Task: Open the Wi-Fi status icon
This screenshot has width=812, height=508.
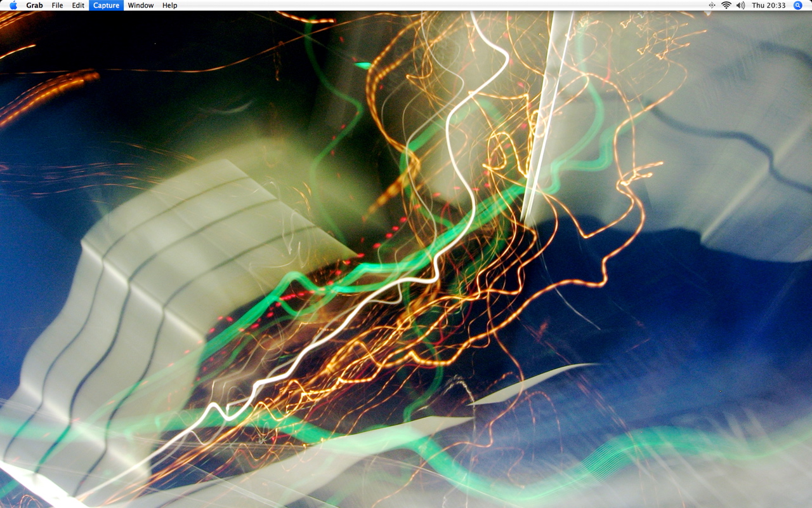Action: coord(726,5)
